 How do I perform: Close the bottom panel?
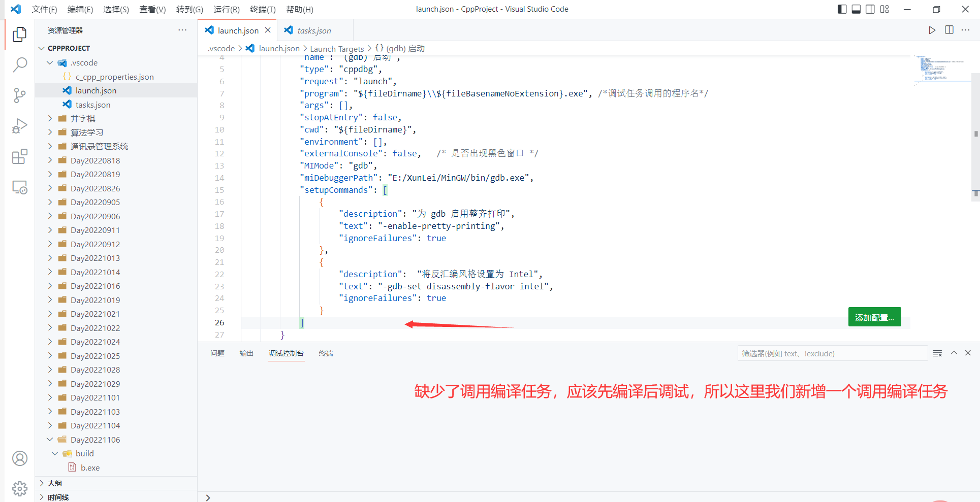(x=968, y=353)
